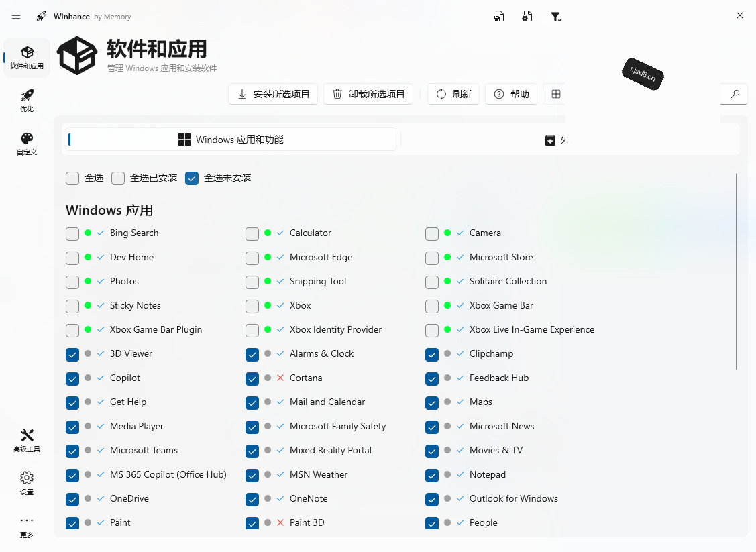Screen dimensions: 756x552
Task: Click the import configuration icon in title bar
Action: [x=527, y=16]
